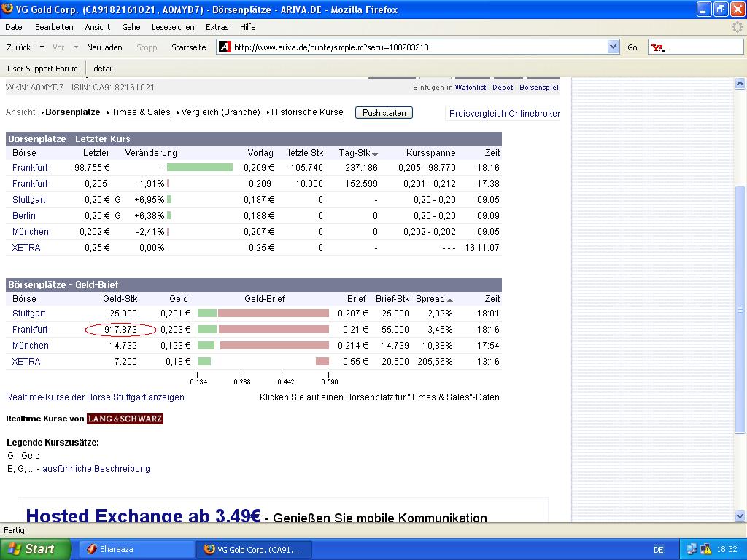
Task: Click the Lang & Schwarz logo
Action: pyautogui.click(x=125, y=419)
